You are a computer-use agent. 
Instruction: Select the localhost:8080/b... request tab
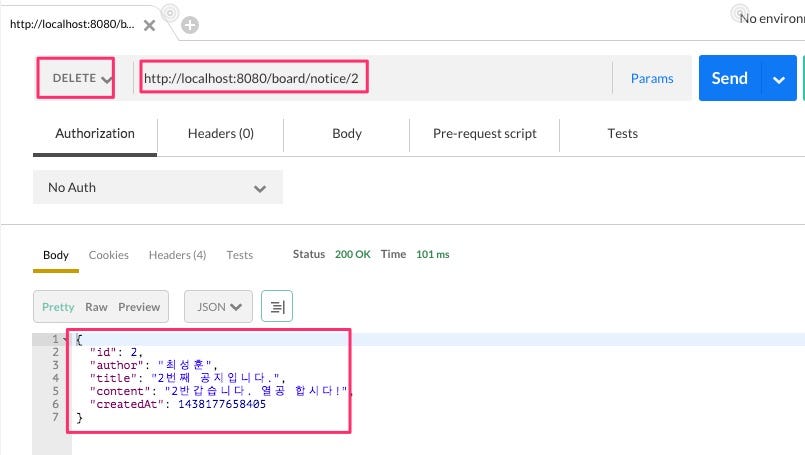72,24
